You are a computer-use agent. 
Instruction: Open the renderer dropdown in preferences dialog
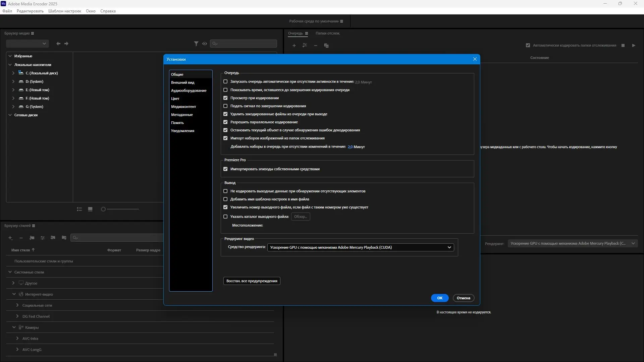pos(361,247)
